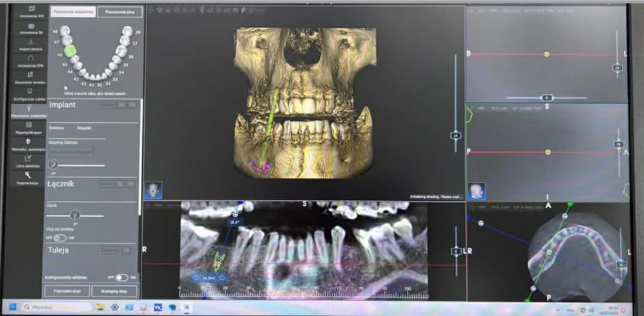Click the head orientation icon in 3D view

click(x=153, y=190)
